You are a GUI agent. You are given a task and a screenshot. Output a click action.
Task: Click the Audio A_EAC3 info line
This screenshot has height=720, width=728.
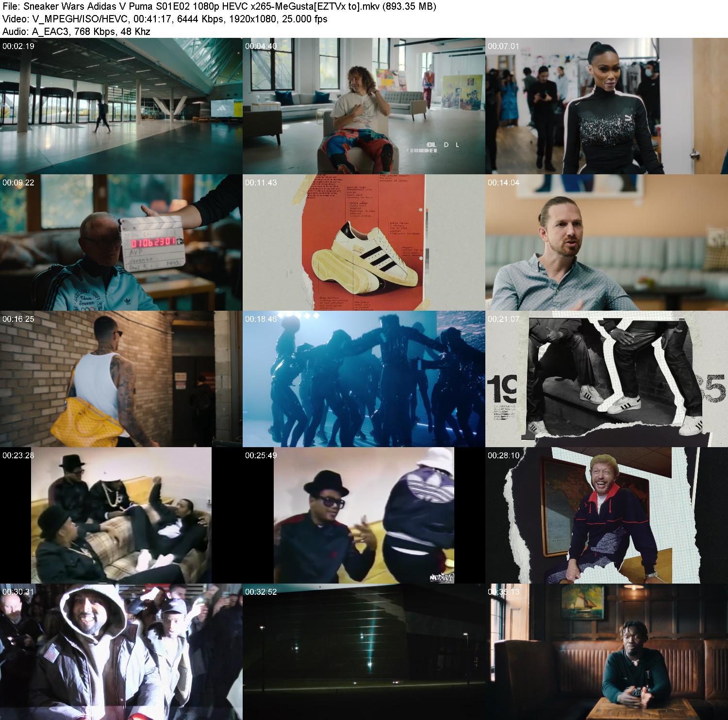(76, 32)
